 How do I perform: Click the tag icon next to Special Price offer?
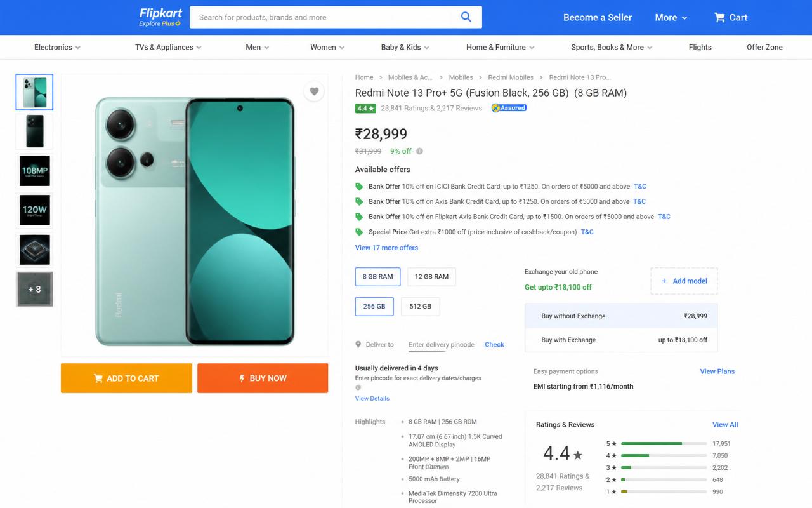pos(359,232)
